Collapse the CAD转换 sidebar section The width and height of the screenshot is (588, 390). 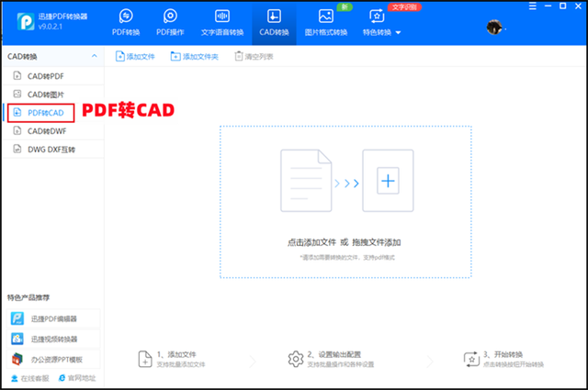(x=94, y=56)
